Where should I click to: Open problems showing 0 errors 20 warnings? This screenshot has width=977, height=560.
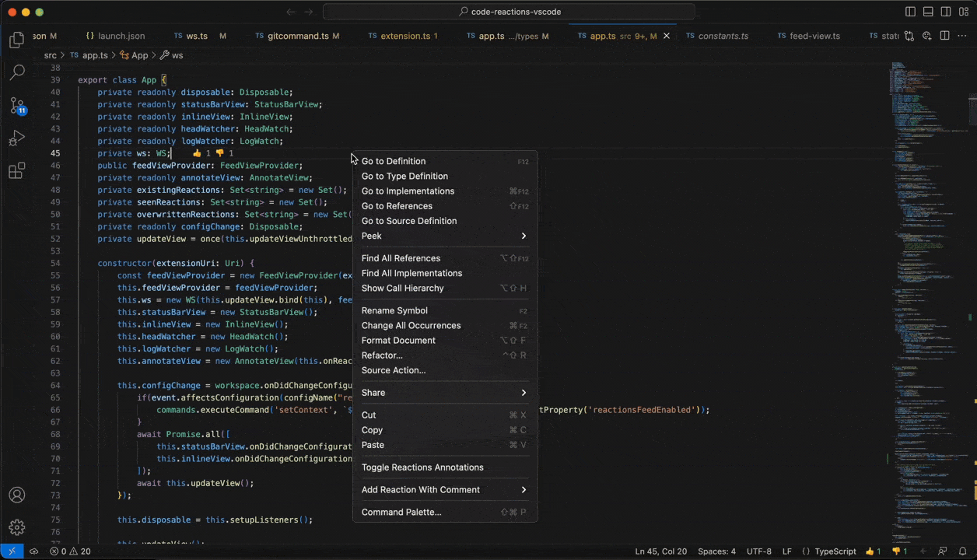pos(70,551)
